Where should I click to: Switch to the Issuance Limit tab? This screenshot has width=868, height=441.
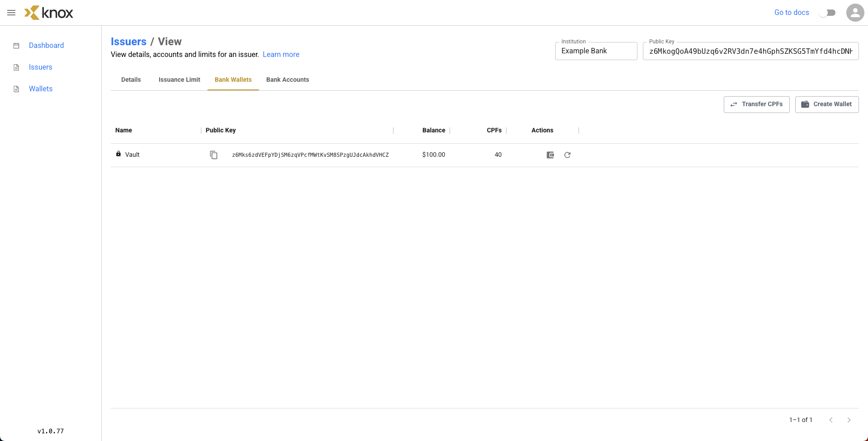tap(179, 80)
